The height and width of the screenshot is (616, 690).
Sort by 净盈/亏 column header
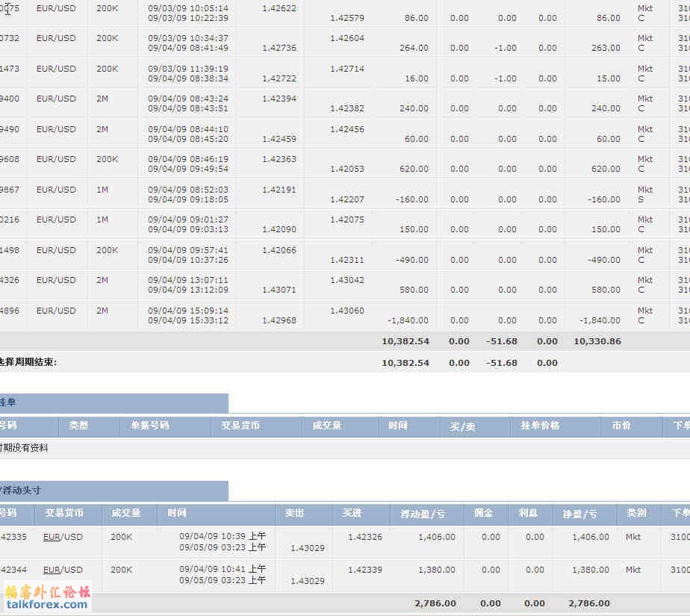pyautogui.click(x=580, y=514)
